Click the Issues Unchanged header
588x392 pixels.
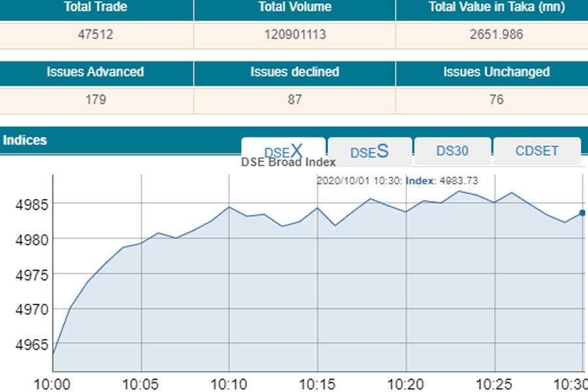[496, 73]
